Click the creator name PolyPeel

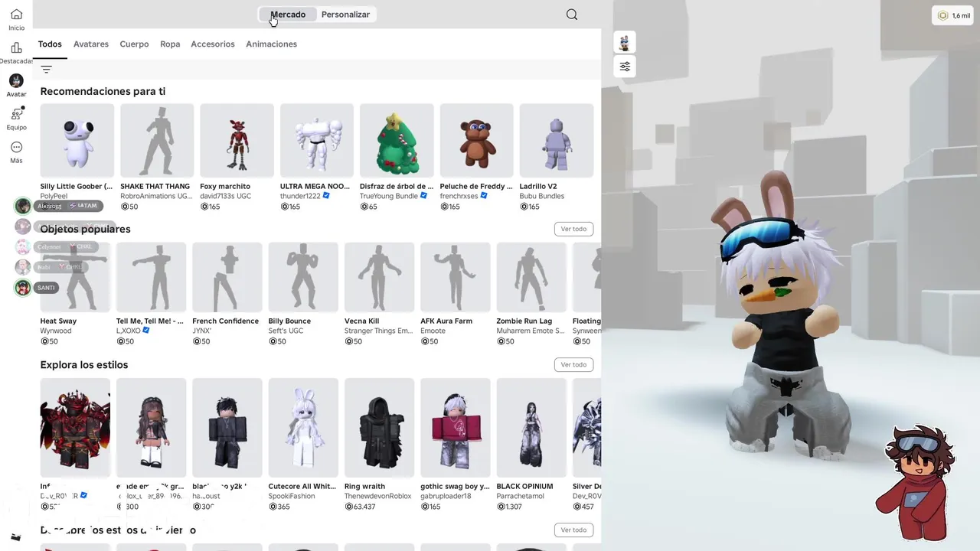coord(54,197)
